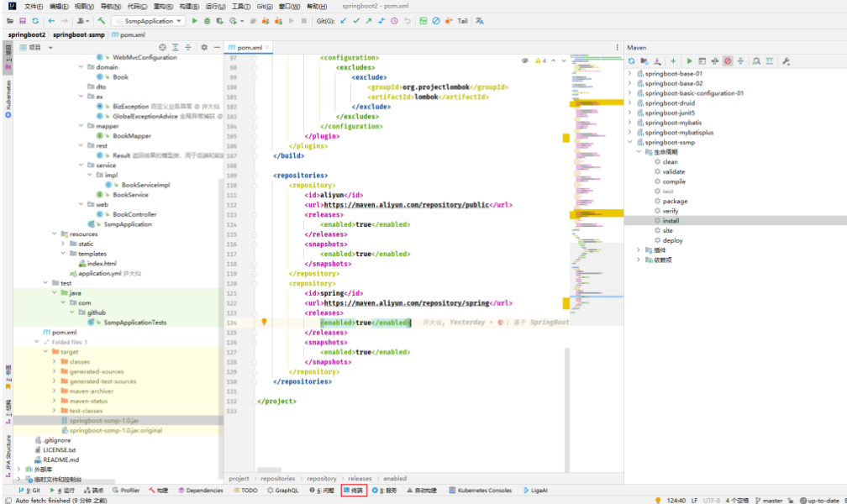Toggle the Terminal tool window
847x504 pixels.
[354, 490]
